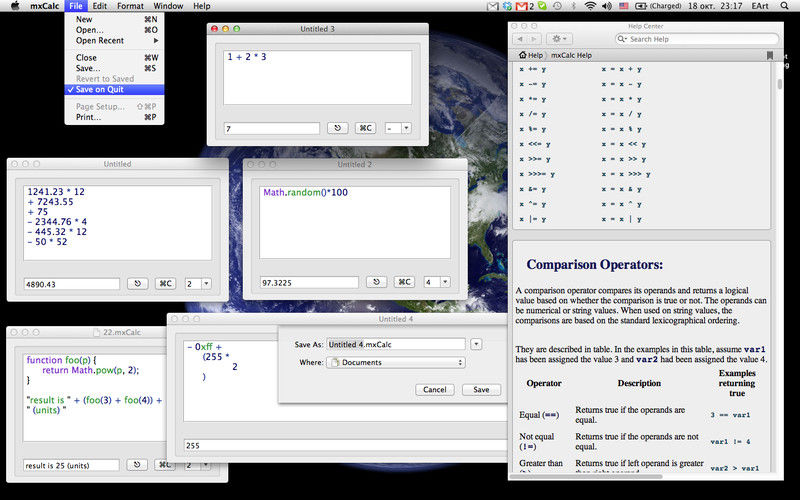Choose Print... from the File menu
This screenshot has width=800, height=500.
(x=114, y=117)
